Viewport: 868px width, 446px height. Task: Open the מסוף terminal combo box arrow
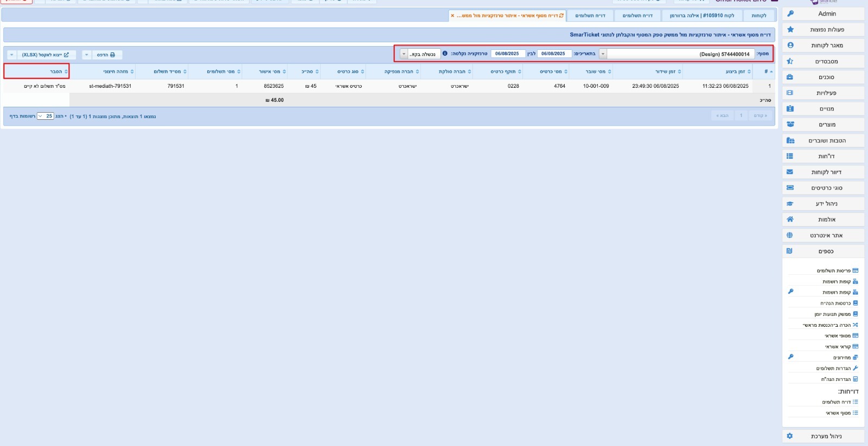coord(603,54)
